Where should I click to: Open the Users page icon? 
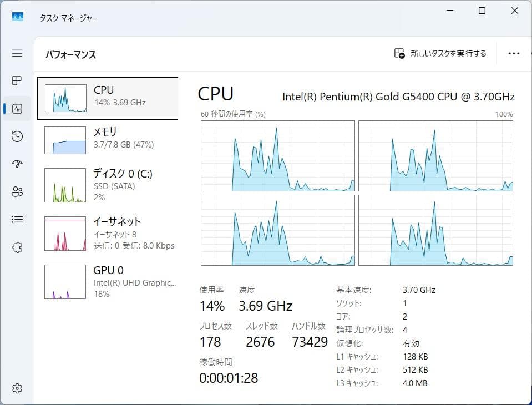click(17, 191)
